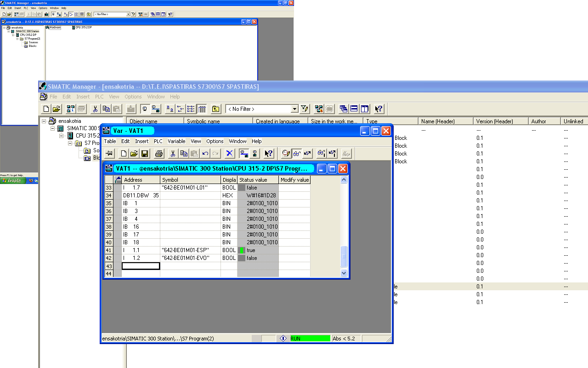Image resolution: width=588 pixels, height=368 pixels.
Task: Click the scissors Cut icon in Var toolbar
Action: 173,153
